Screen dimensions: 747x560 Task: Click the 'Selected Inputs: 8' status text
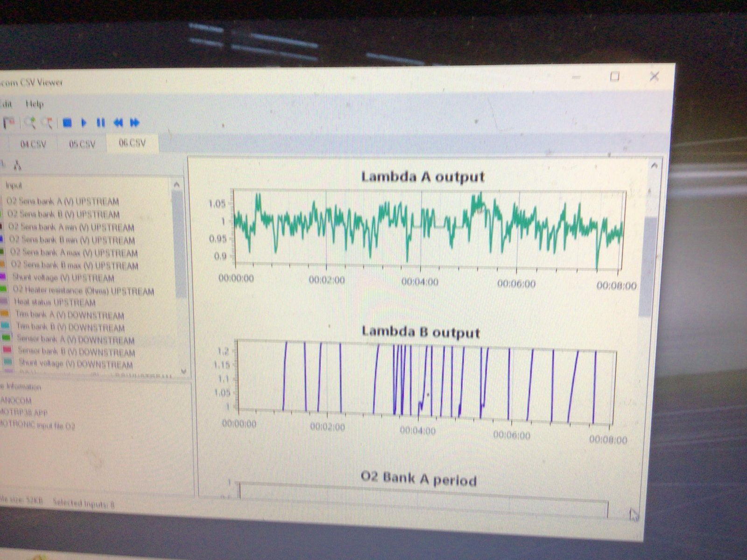84,503
